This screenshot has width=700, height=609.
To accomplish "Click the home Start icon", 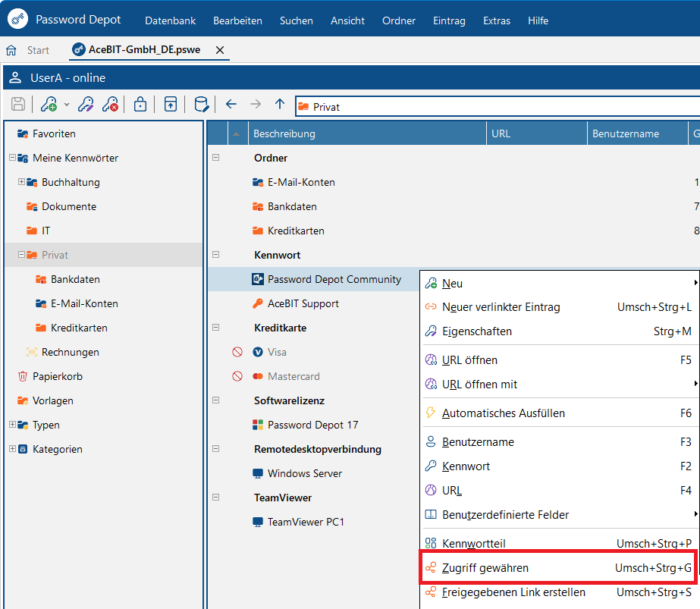I will [x=11, y=50].
